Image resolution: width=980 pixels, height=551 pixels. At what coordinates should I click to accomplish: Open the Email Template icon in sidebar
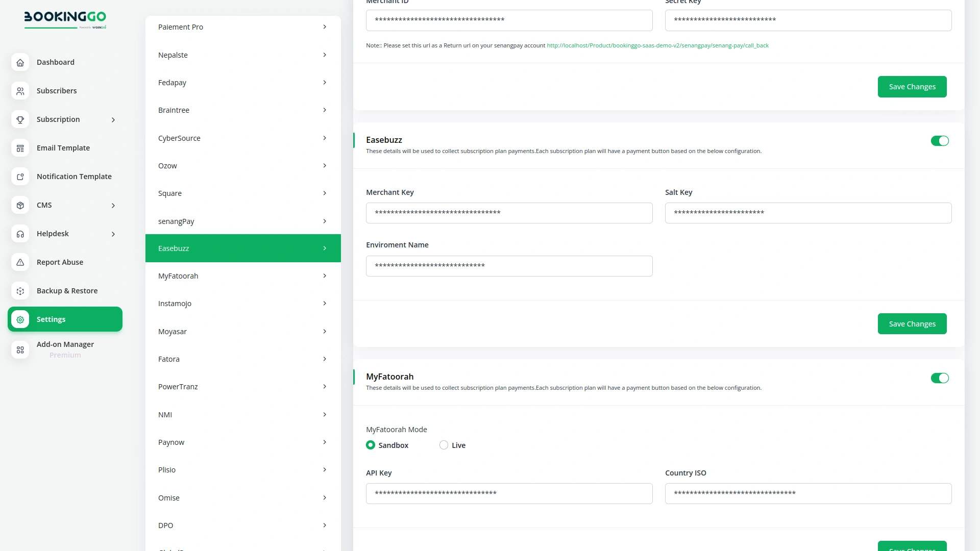20,148
